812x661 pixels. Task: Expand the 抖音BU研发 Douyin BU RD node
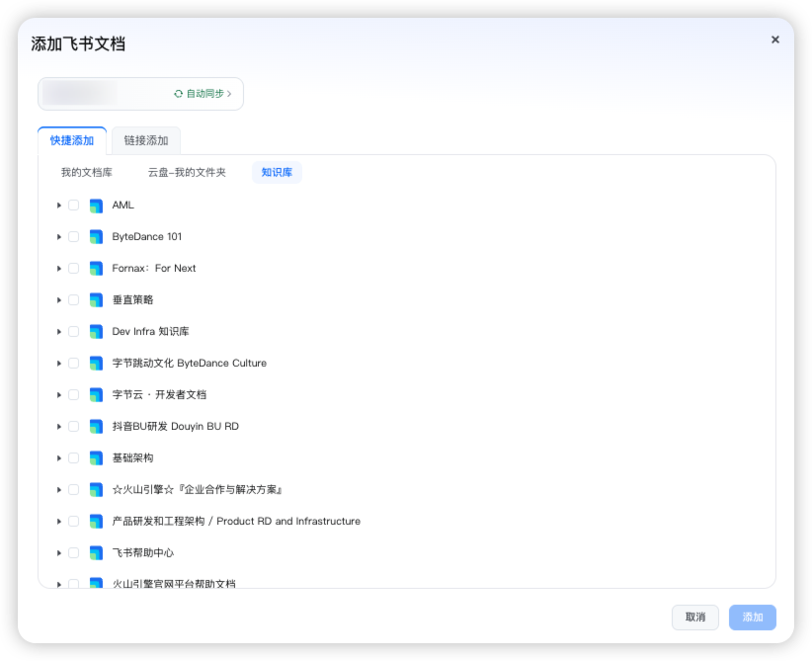pos(59,427)
